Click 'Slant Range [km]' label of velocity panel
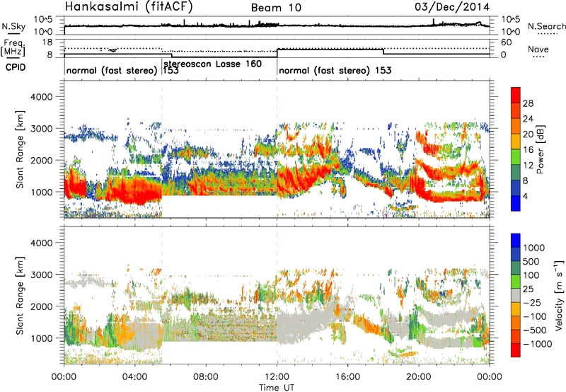The height and width of the screenshot is (392, 566). pos(20,296)
